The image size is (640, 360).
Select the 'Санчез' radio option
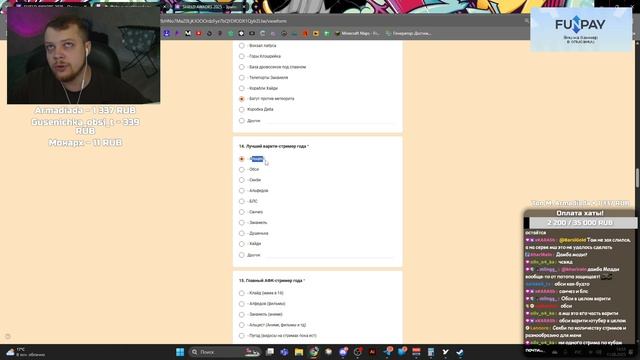pos(242,212)
